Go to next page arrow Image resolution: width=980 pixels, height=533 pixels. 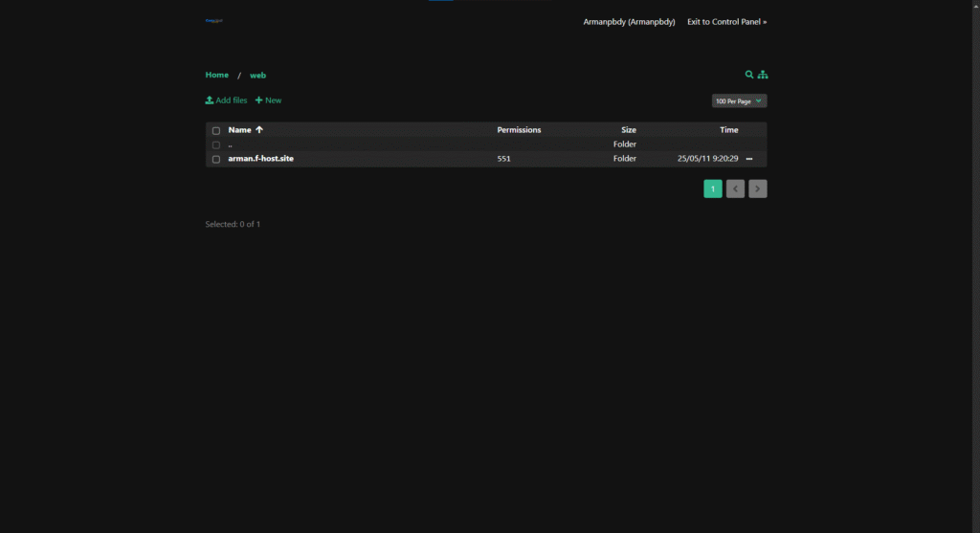(757, 189)
